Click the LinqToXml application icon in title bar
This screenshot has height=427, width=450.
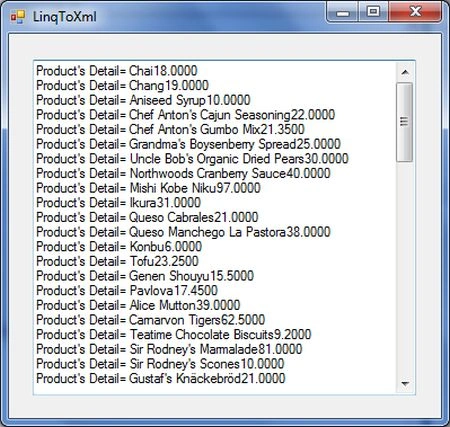[17, 17]
